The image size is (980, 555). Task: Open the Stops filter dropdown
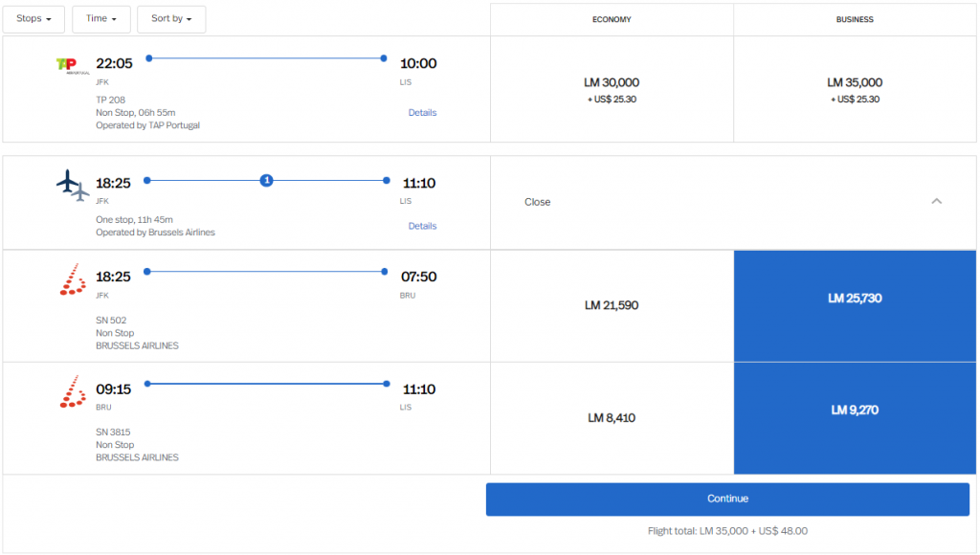pyautogui.click(x=33, y=18)
